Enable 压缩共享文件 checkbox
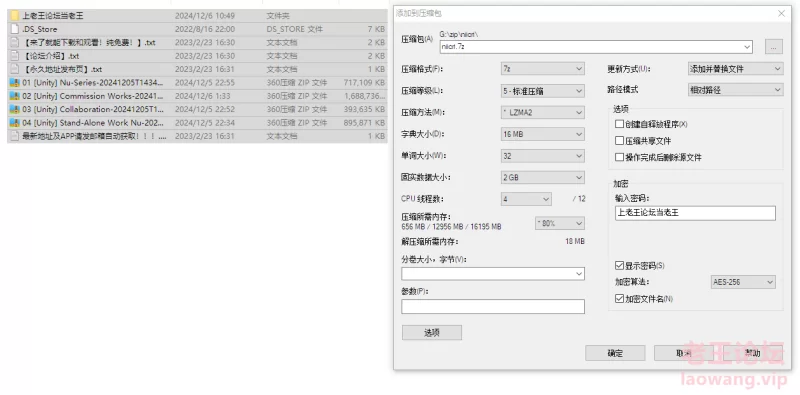 [619, 141]
